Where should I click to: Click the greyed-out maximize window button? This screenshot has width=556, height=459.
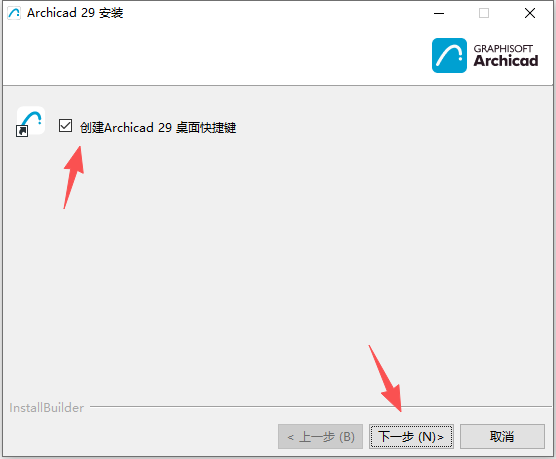[x=484, y=13]
